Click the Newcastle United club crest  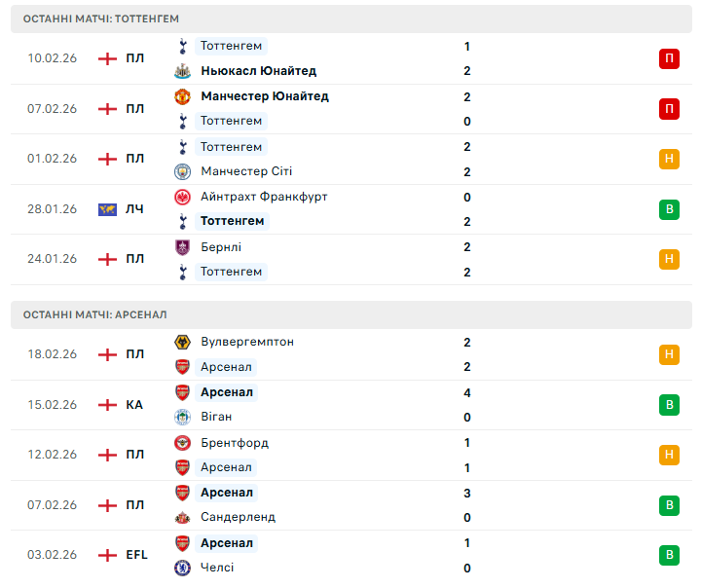tap(182, 71)
